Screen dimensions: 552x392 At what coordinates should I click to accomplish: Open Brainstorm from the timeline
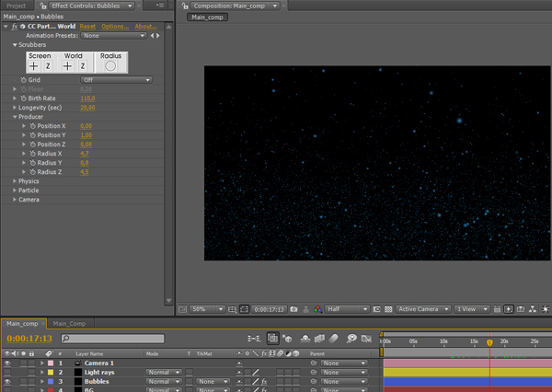click(351, 339)
